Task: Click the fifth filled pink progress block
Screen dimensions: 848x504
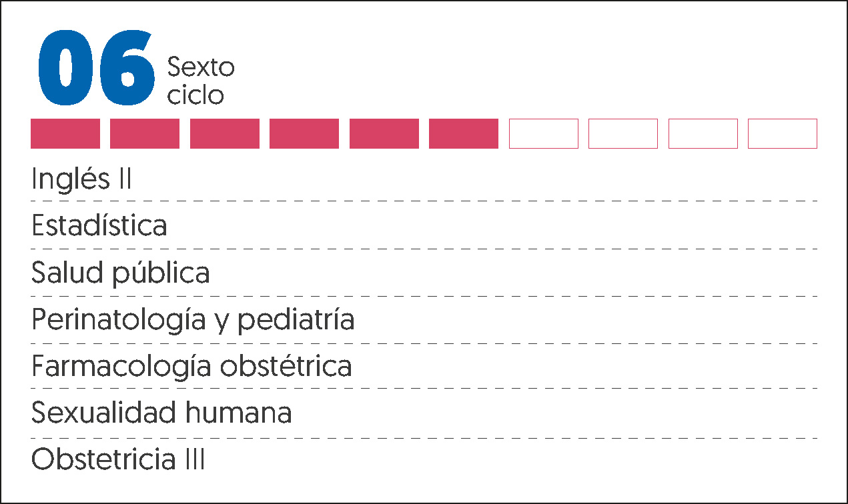Action: tap(384, 133)
